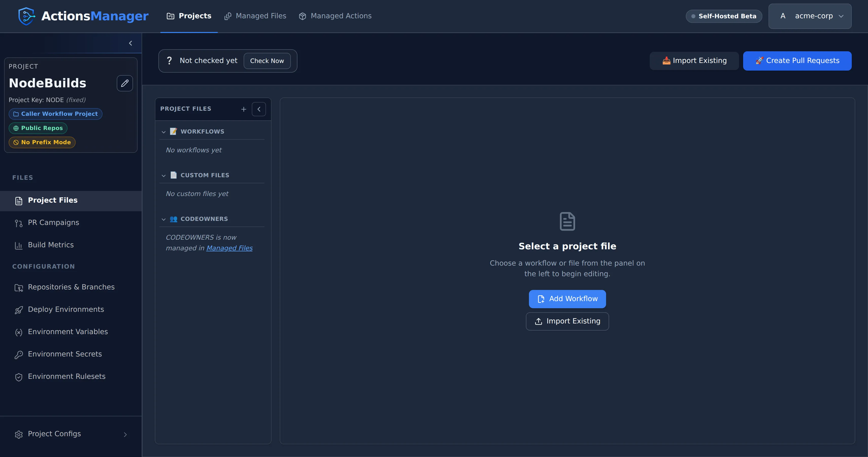This screenshot has width=868, height=457.
Task: Edit project name with pencil icon
Action: pos(125,83)
